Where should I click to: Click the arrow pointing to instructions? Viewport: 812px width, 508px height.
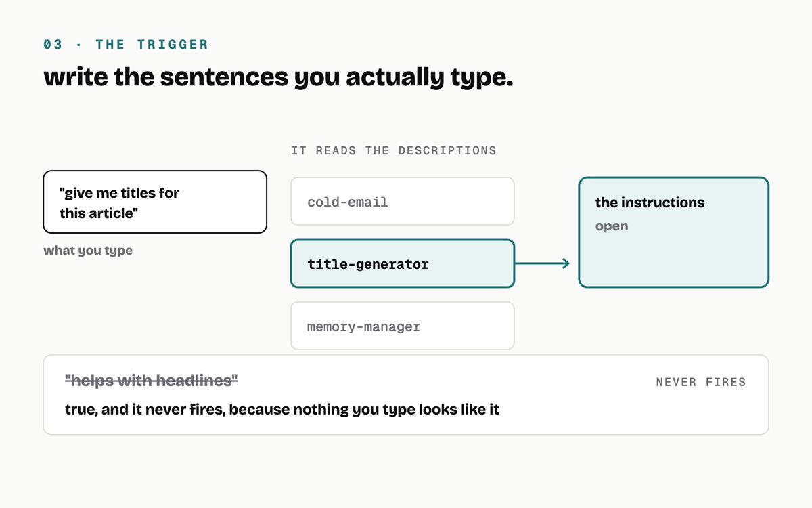(542, 263)
